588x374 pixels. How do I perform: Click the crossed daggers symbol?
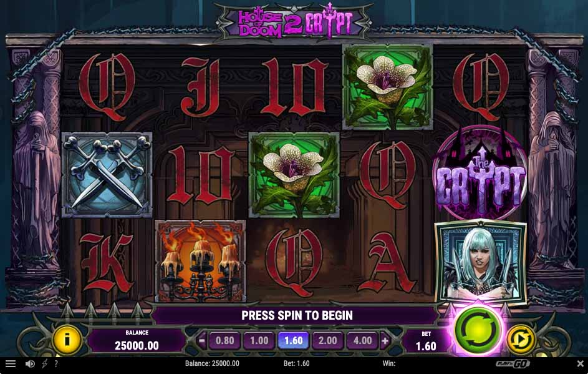[107, 175]
